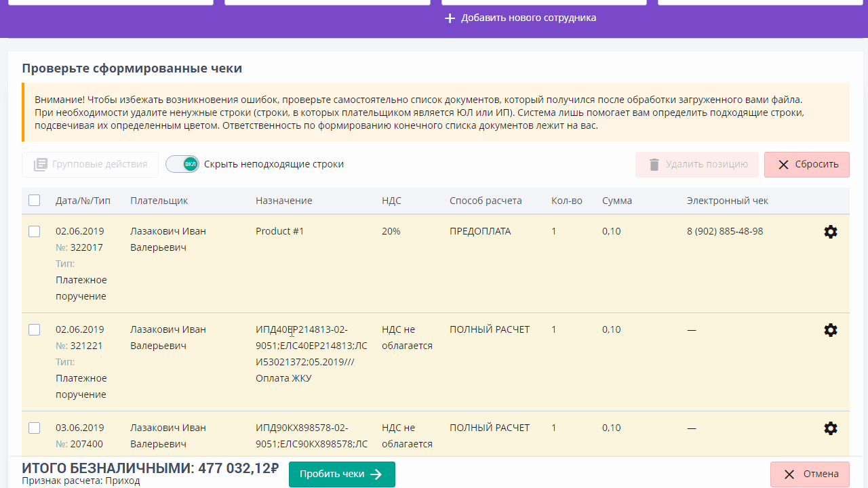
Task: Click document number 207400
Action: pyautogui.click(x=87, y=444)
